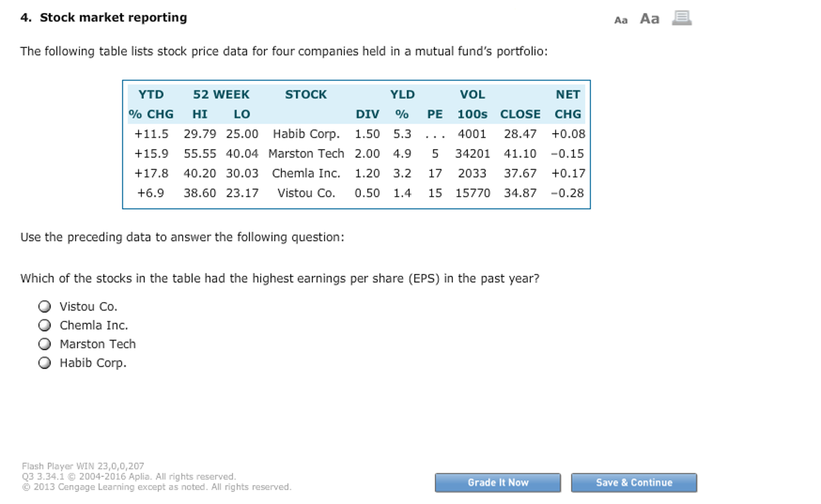Click the Chemla Inc. close price 37.67
The image size is (821, 504).
(520, 173)
